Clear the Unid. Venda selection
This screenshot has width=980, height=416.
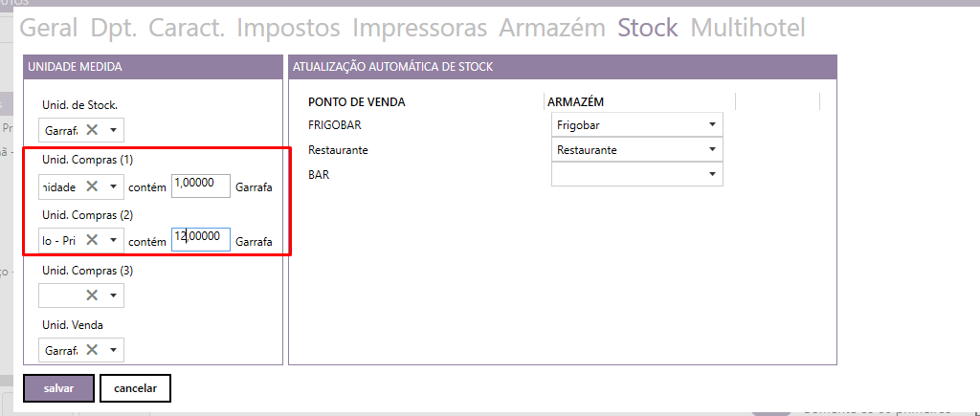click(92, 350)
